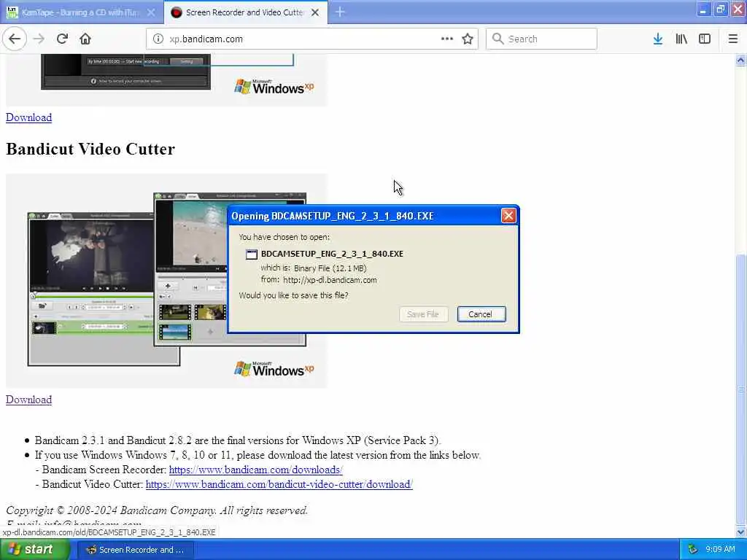Open a new tab with plus button
747x560 pixels.
(340, 12)
